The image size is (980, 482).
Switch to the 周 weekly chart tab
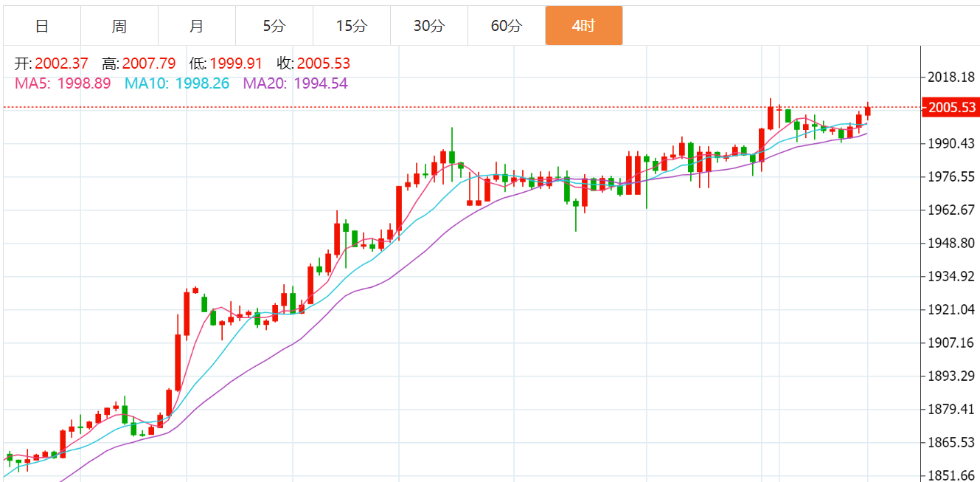pyautogui.click(x=119, y=26)
